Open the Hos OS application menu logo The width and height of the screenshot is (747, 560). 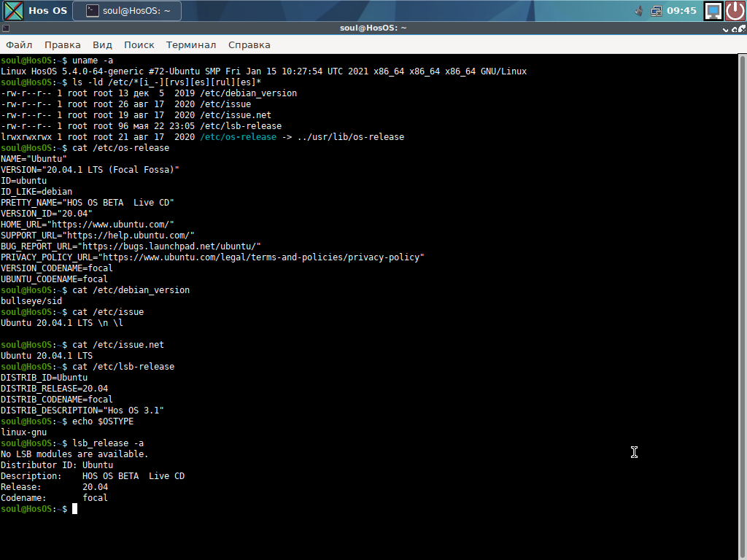(x=13, y=10)
